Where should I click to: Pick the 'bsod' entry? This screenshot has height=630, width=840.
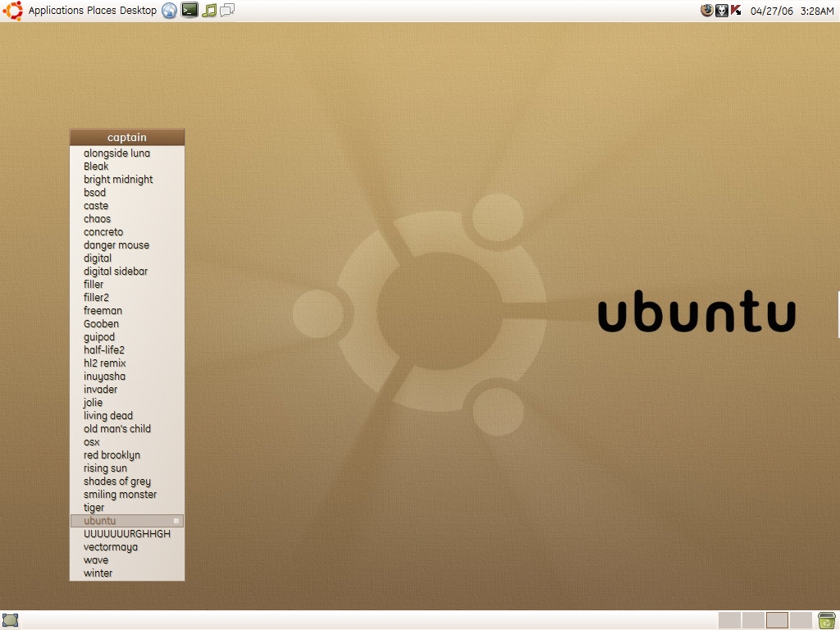tap(127, 192)
